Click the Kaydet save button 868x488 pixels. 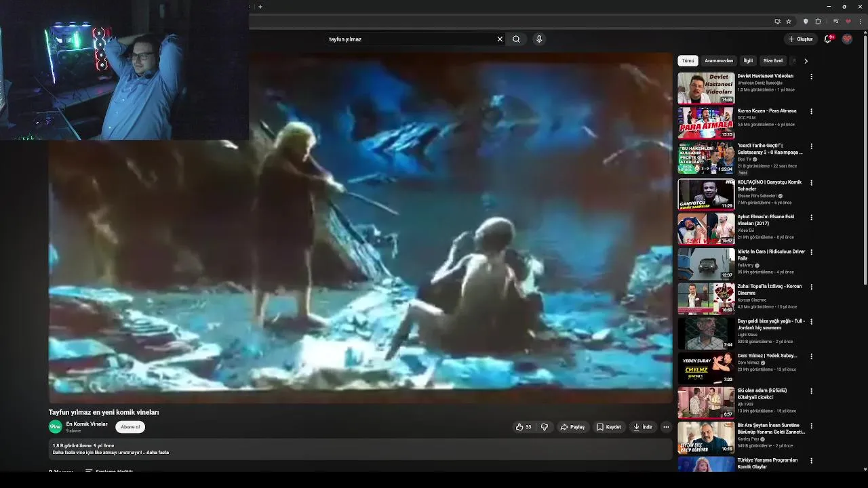click(609, 427)
